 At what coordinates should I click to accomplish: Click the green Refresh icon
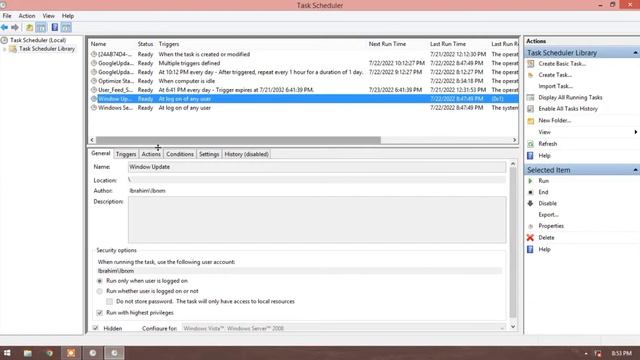pos(531,144)
